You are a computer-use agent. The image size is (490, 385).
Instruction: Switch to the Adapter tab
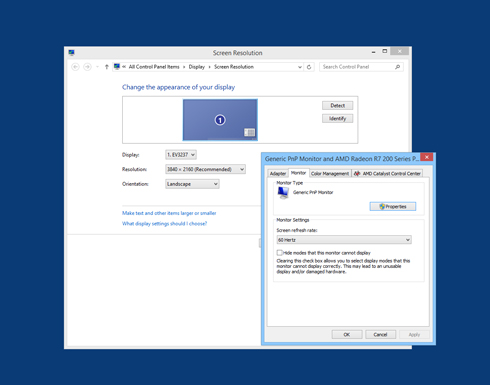278,174
